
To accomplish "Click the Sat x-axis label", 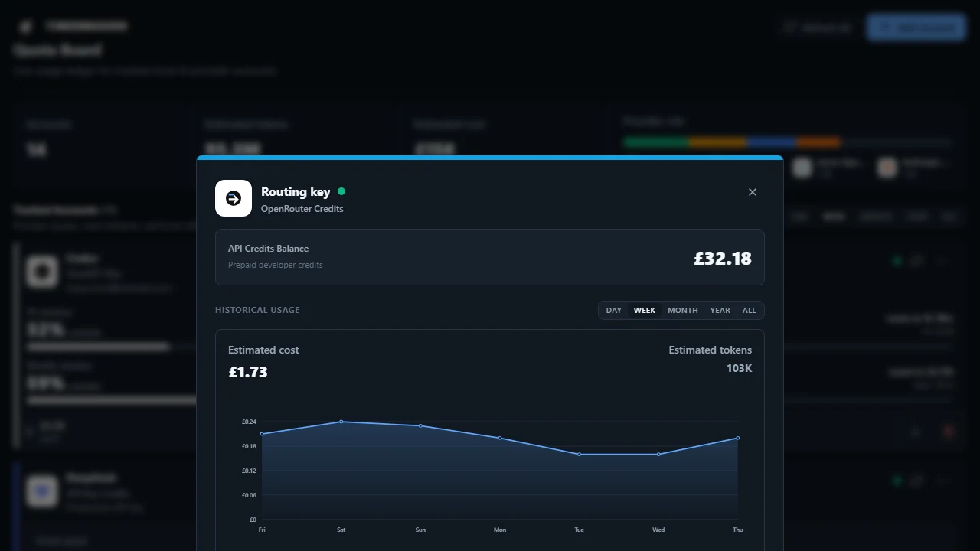I will click(x=341, y=530).
